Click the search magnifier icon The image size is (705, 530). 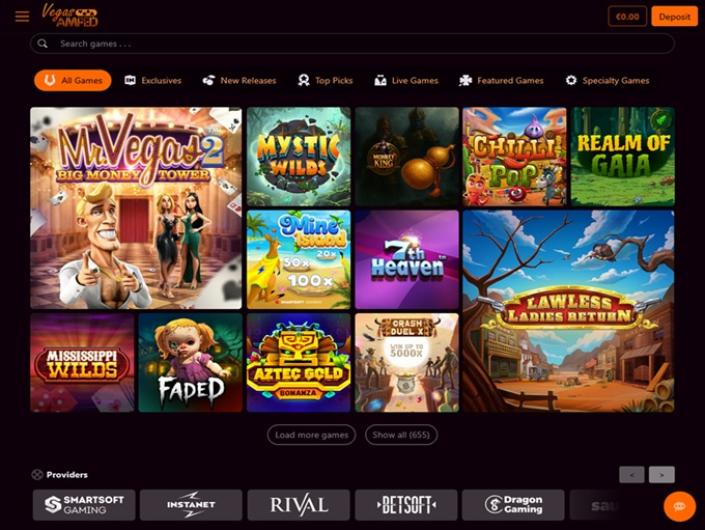(x=43, y=44)
